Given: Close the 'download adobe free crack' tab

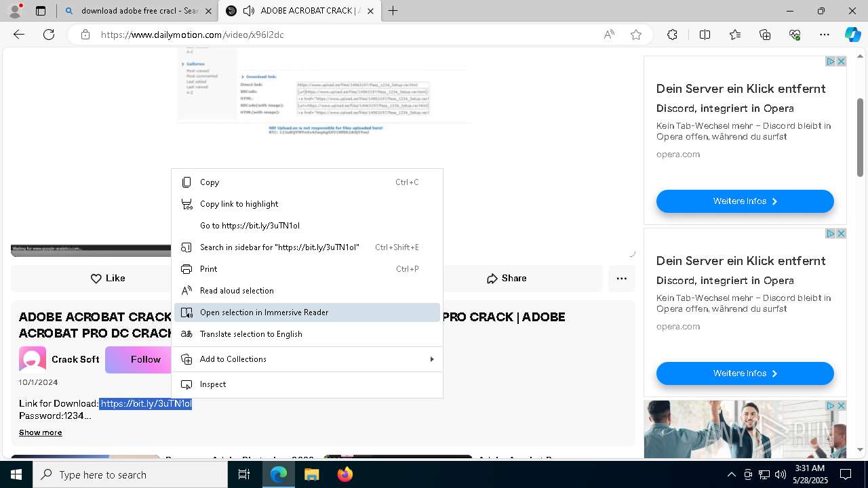Looking at the screenshot, I should click(208, 11).
